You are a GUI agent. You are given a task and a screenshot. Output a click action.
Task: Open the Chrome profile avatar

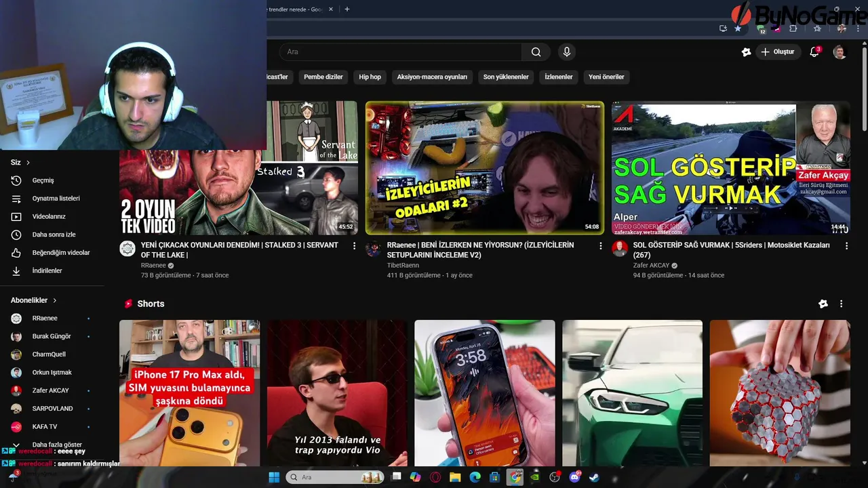coord(842,28)
